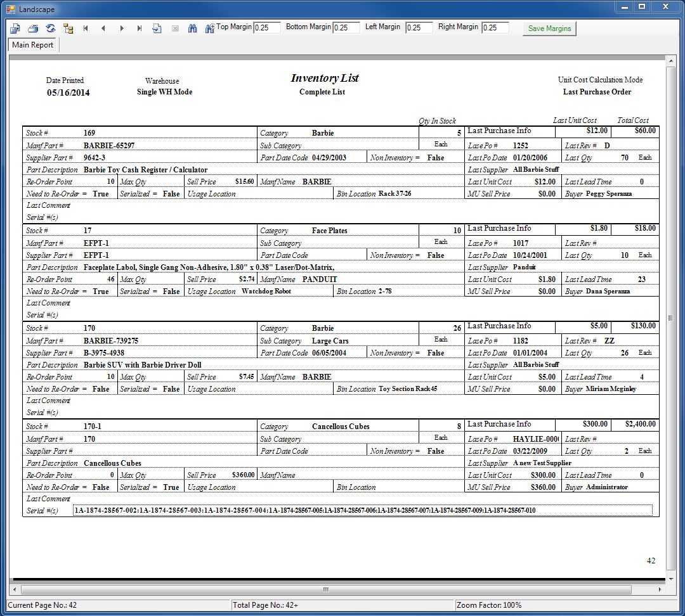Click manf part BARBIE-739275
Viewport: 685px width, 616px height.
111,340
